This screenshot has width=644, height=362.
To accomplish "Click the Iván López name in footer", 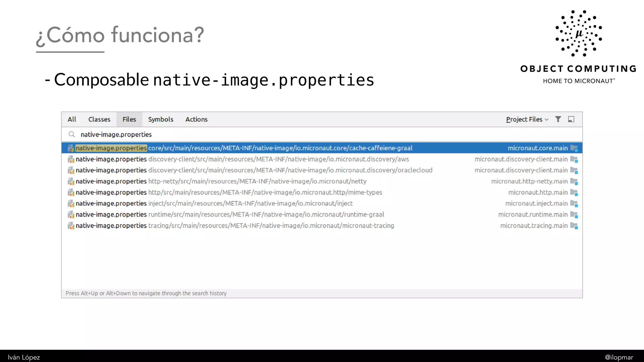I will pyautogui.click(x=24, y=357).
